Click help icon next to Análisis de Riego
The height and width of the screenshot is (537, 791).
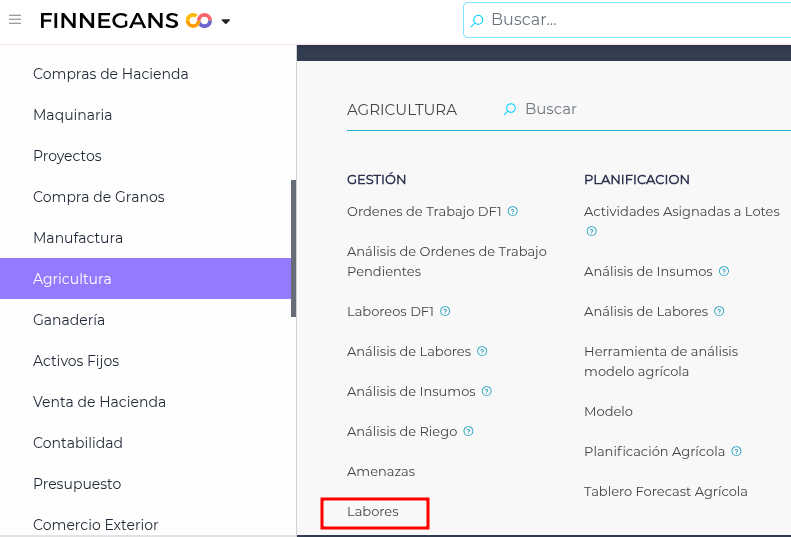(469, 431)
